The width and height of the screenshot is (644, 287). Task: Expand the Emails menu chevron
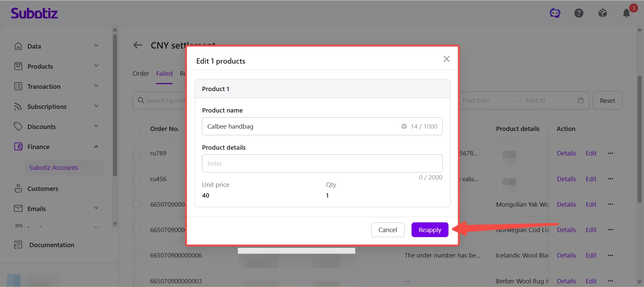tap(96, 208)
